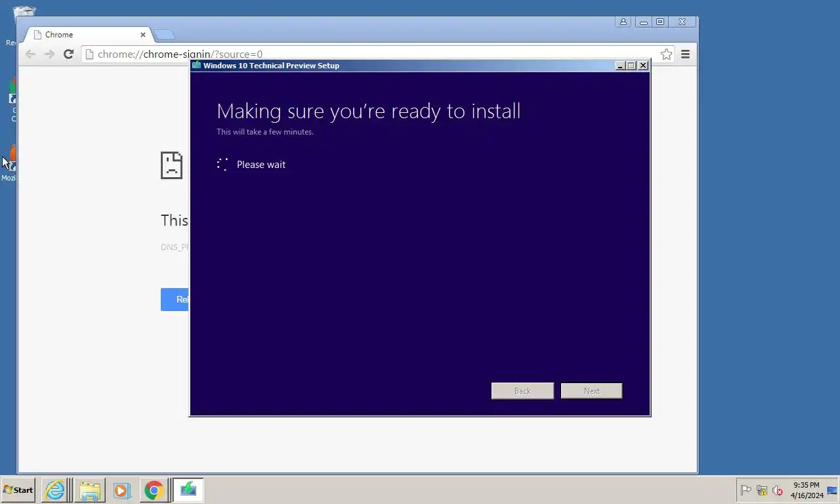The height and width of the screenshot is (504, 840).
Task: Open the clock showing 9:35 PM
Action: 807,490
